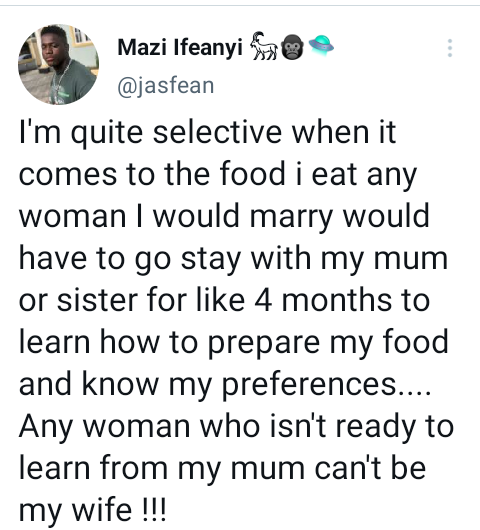The image size is (480, 530).
Task: Click the sentence start "Any woman who isn't ready to"
Action: 236,427
